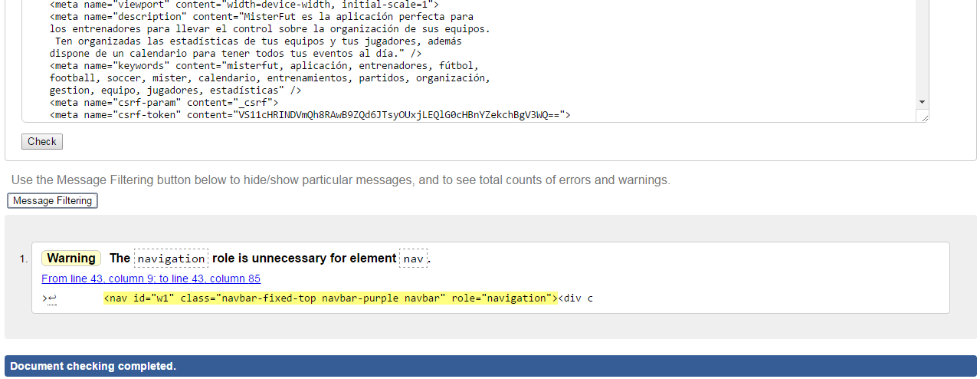Open the Message Filtering options
Viewport: 980px width, 379px height.
click(53, 201)
